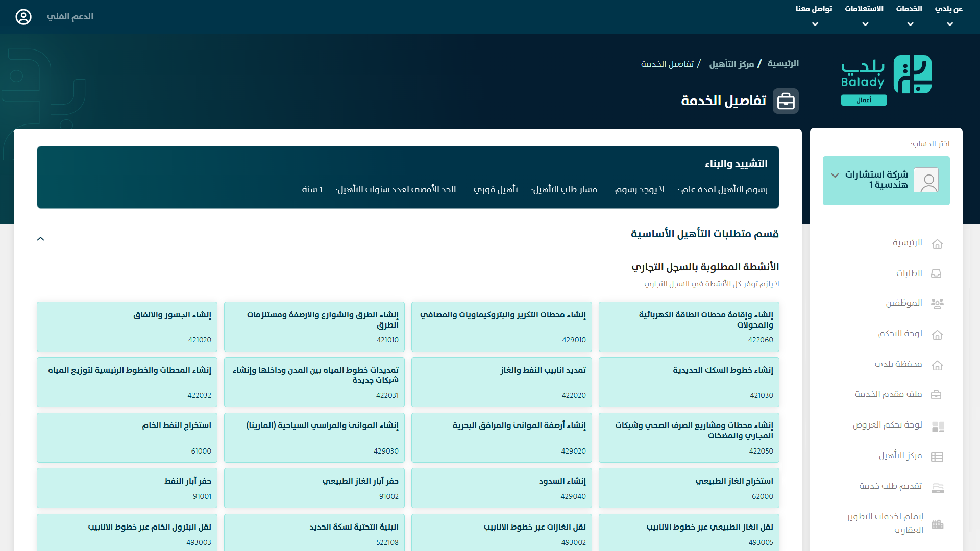Viewport: 980px width, 551px height.
Task: Open offers dashboard icon (لوحة تحكم العروض)
Action: click(938, 426)
